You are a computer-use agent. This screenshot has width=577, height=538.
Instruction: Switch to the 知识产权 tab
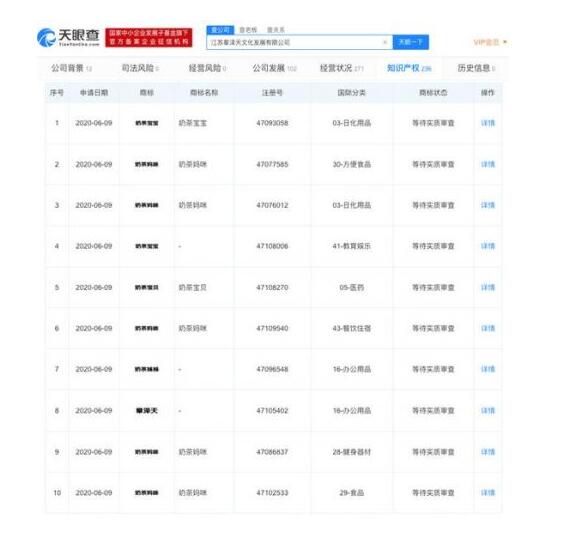[x=409, y=68]
